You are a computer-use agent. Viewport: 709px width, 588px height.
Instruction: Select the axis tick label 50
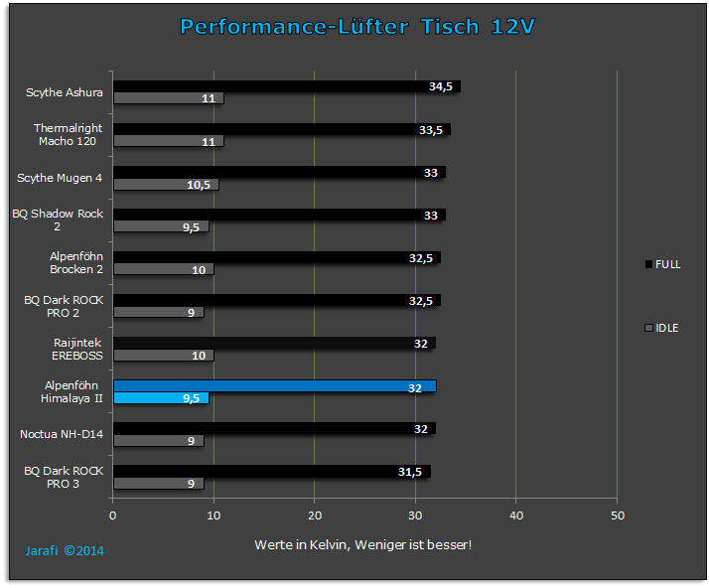618,515
